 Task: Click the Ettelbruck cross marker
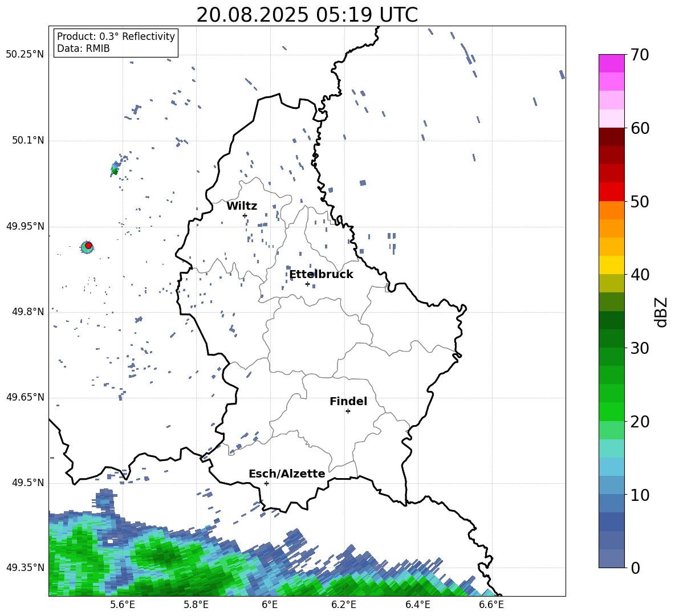pos(307,284)
